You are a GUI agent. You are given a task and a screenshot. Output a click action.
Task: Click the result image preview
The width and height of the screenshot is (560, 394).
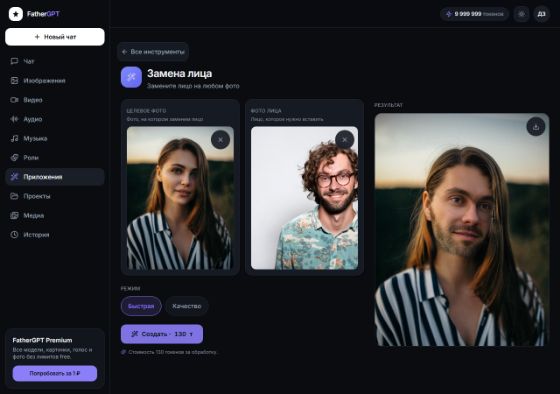tap(462, 230)
